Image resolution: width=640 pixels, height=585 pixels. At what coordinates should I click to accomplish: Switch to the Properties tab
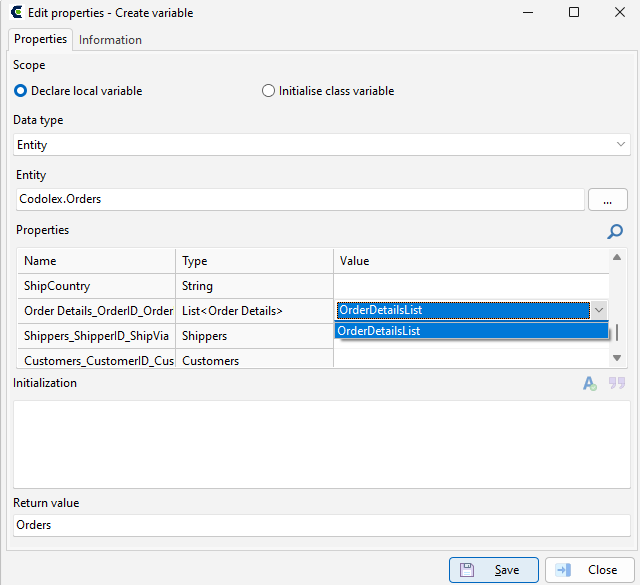pos(40,39)
